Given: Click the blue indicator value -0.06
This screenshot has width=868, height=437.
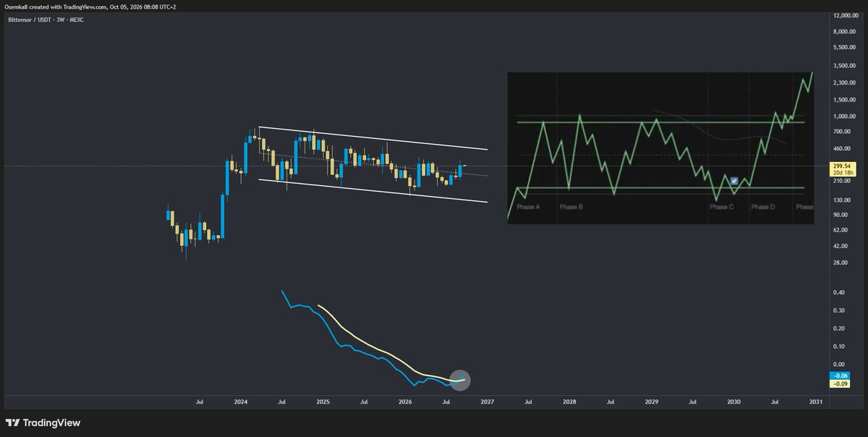Looking at the screenshot, I should pos(839,376).
